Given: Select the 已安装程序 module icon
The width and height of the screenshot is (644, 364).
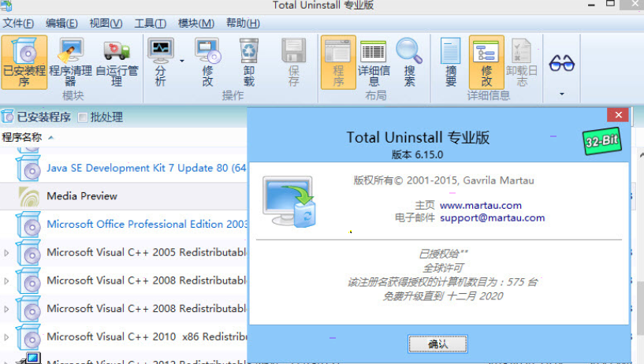Looking at the screenshot, I should pyautogui.click(x=24, y=62).
